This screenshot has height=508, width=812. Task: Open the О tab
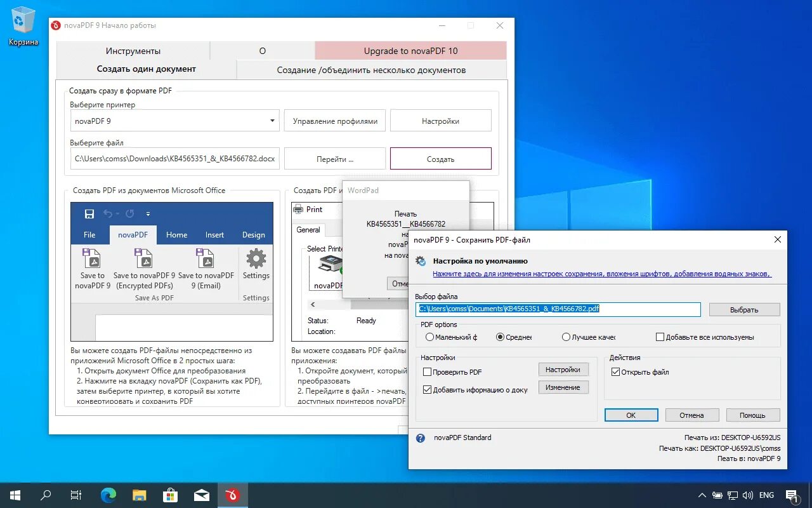click(x=262, y=51)
